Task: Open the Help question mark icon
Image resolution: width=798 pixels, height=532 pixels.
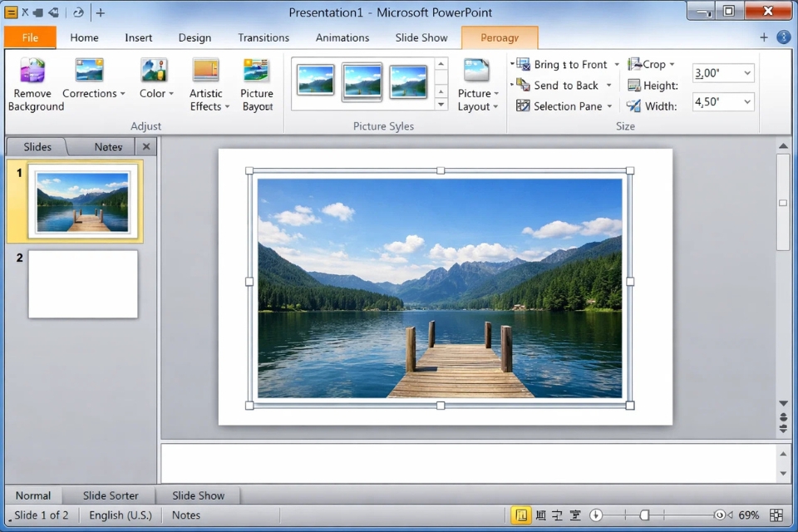Action: coord(783,37)
